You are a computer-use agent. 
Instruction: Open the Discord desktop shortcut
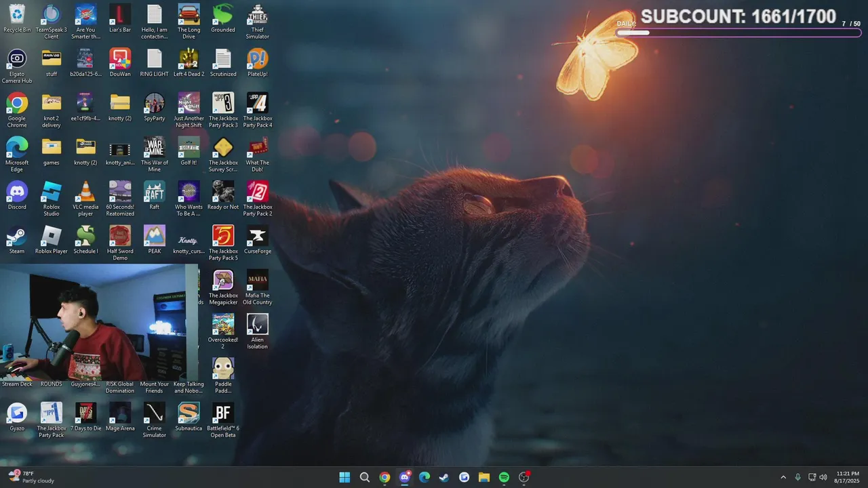17,195
